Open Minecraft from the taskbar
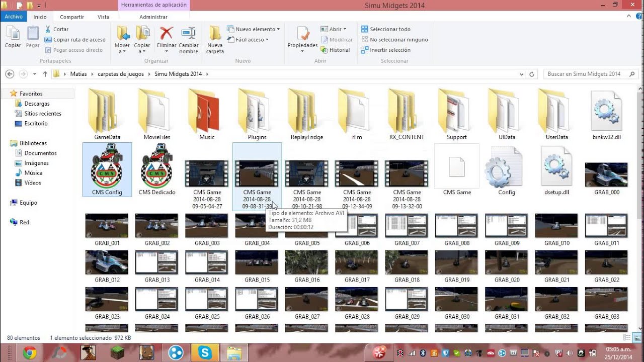644x362 pixels. click(x=117, y=353)
